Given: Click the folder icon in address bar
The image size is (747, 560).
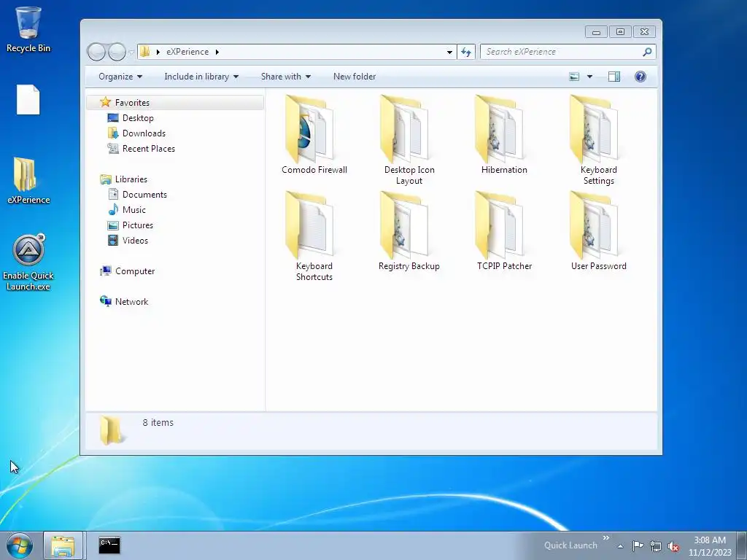Looking at the screenshot, I should 145,52.
